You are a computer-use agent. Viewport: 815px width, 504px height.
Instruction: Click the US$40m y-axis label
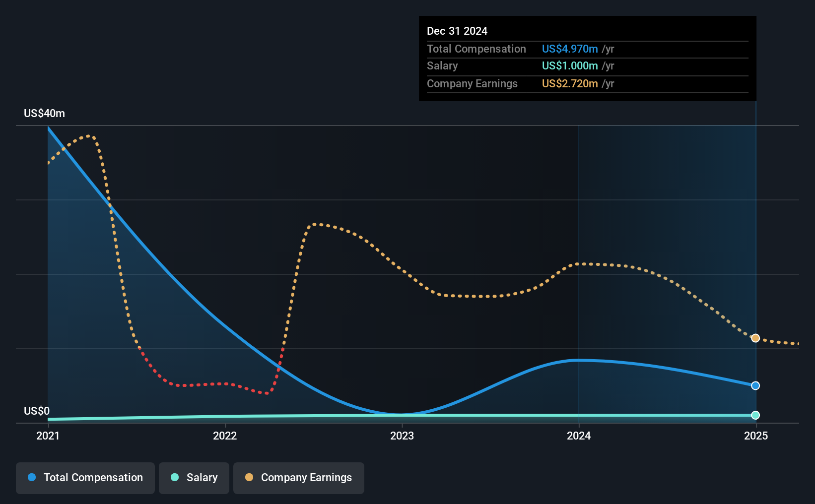pos(44,113)
